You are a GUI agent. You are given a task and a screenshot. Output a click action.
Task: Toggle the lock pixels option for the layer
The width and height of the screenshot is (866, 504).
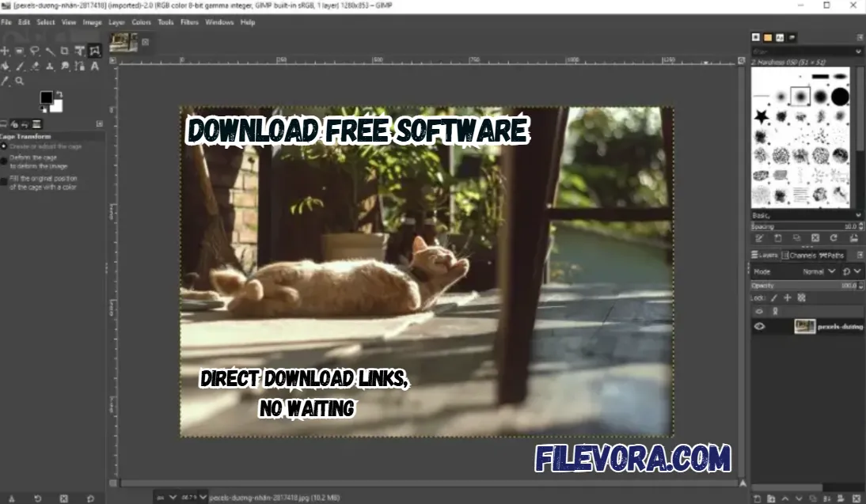point(773,297)
